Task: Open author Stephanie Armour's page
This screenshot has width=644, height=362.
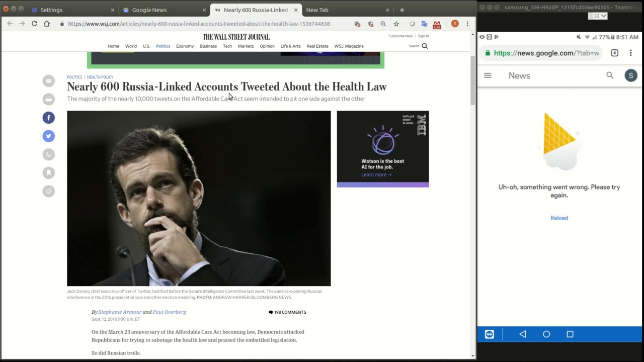Action: click(120, 312)
